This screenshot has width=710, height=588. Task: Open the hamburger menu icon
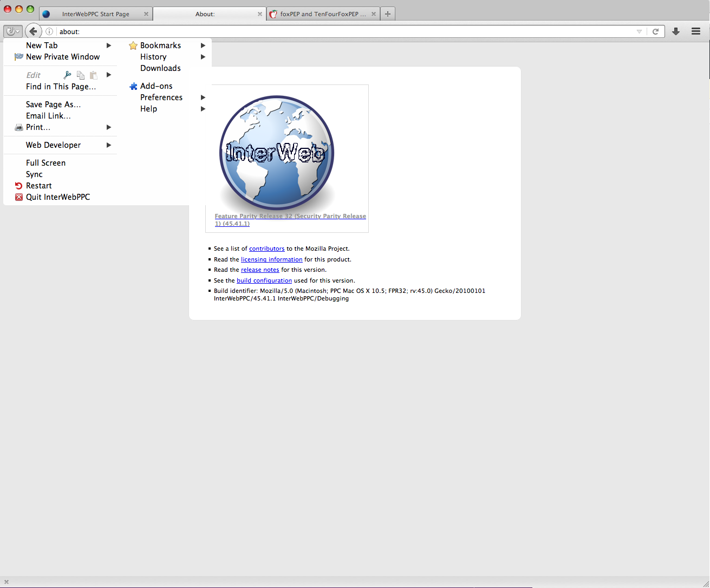click(696, 31)
